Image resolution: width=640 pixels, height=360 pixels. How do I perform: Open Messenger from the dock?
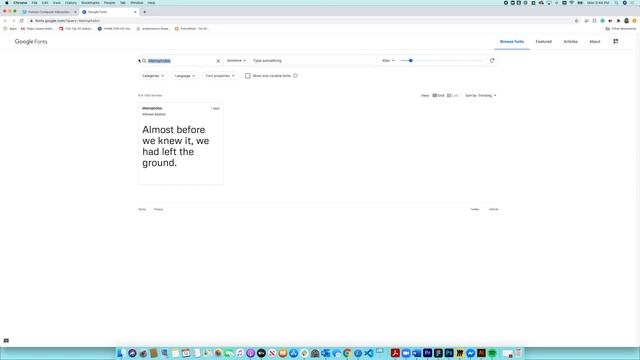click(x=471, y=353)
